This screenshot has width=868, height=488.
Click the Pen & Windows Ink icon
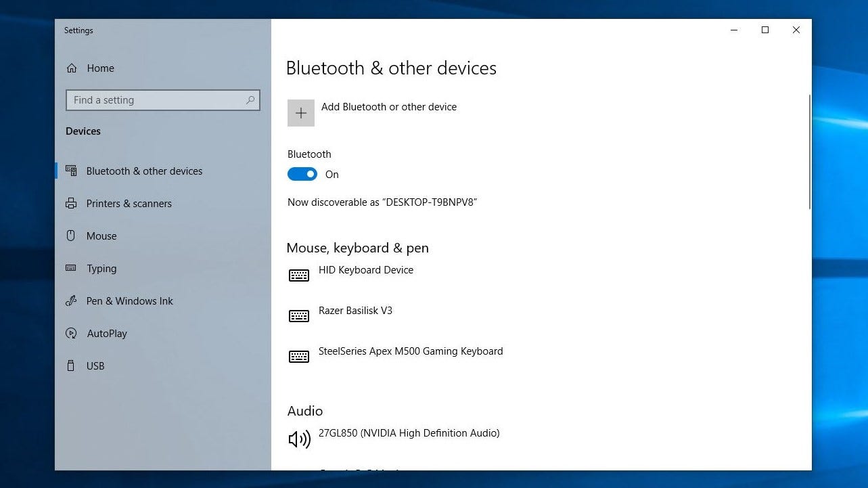tap(71, 301)
